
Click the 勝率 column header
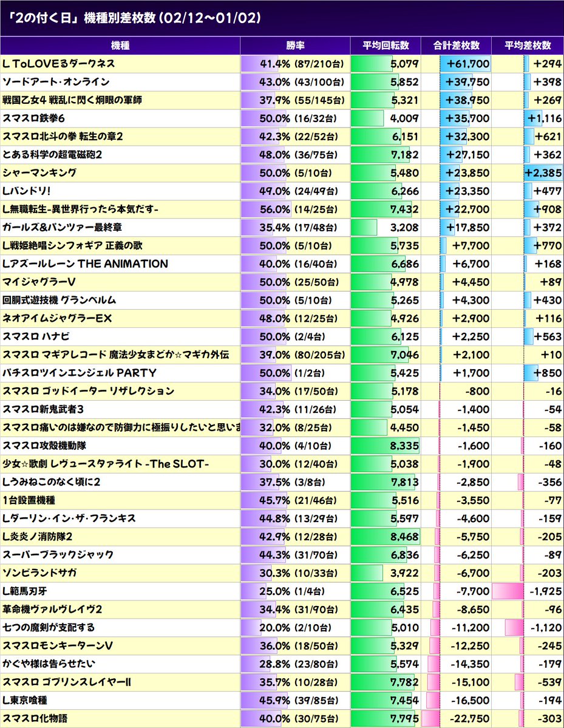(x=295, y=46)
